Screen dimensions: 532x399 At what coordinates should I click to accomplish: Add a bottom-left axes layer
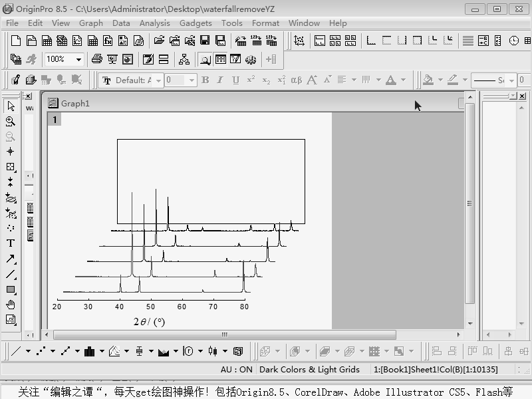(x=371, y=41)
